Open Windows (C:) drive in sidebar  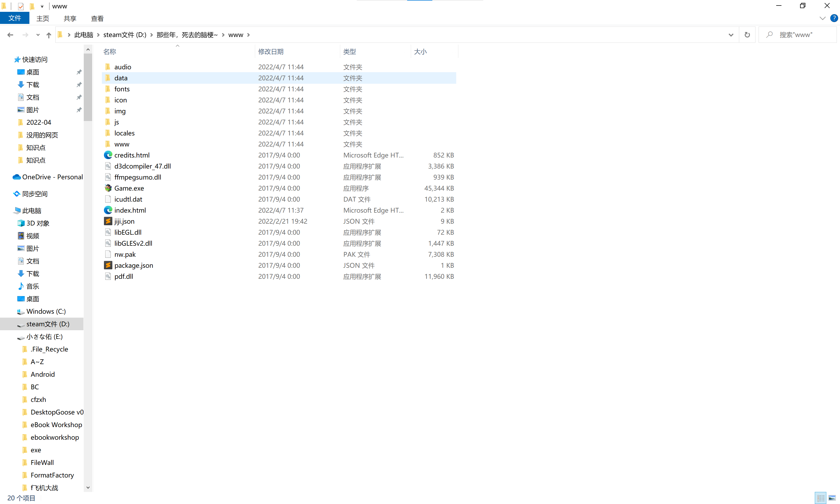click(41, 311)
